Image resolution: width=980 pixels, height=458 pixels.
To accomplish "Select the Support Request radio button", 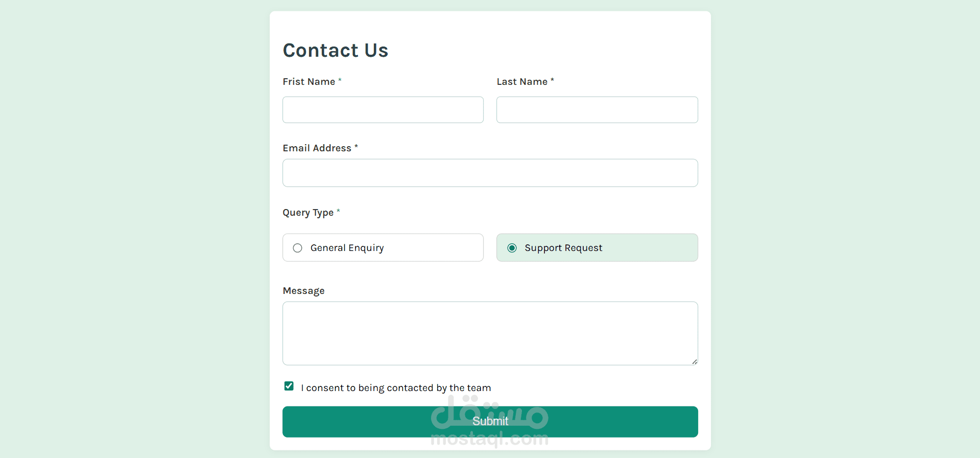I will tap(512, 247).
